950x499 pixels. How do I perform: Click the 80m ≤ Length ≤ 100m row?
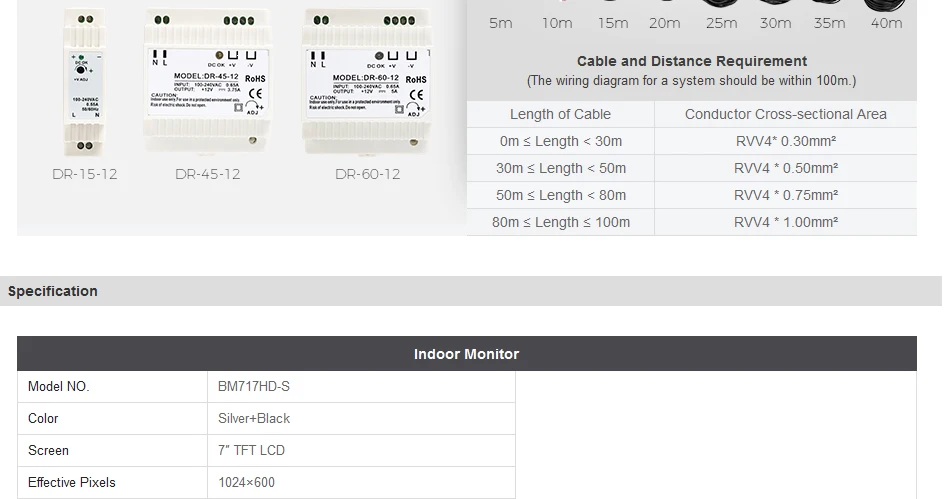[692, 222]
